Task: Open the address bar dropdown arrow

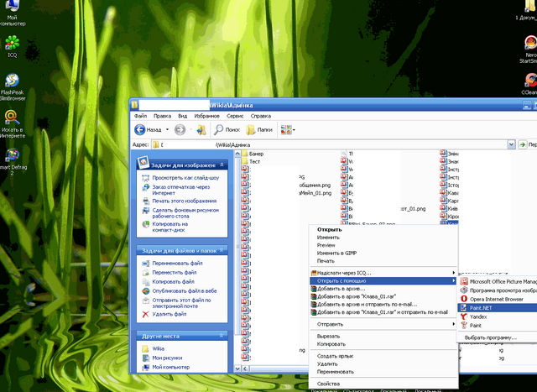Action: (511, 144)
